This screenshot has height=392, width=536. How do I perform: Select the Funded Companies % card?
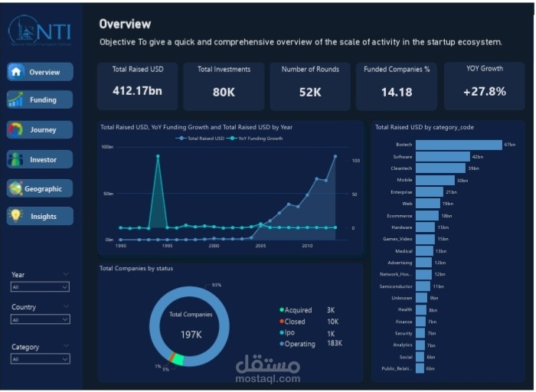[397, 86]
